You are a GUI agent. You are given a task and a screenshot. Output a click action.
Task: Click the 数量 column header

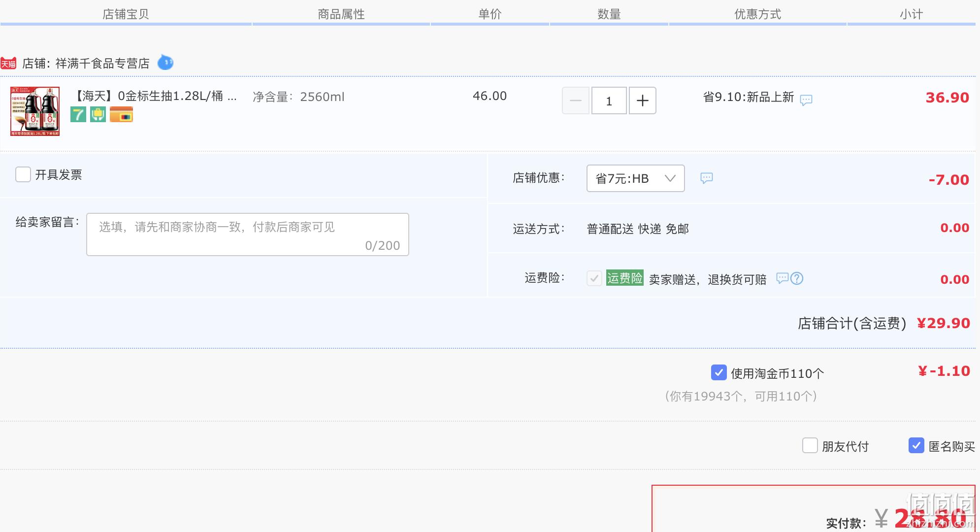(609, 14)
